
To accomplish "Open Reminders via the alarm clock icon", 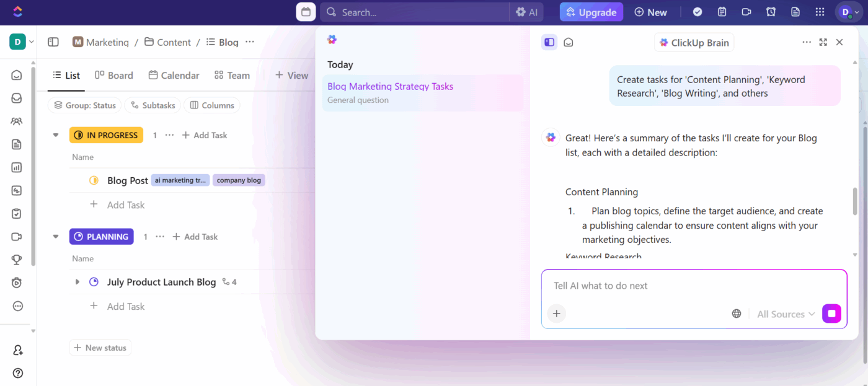I will coord(771,12).
